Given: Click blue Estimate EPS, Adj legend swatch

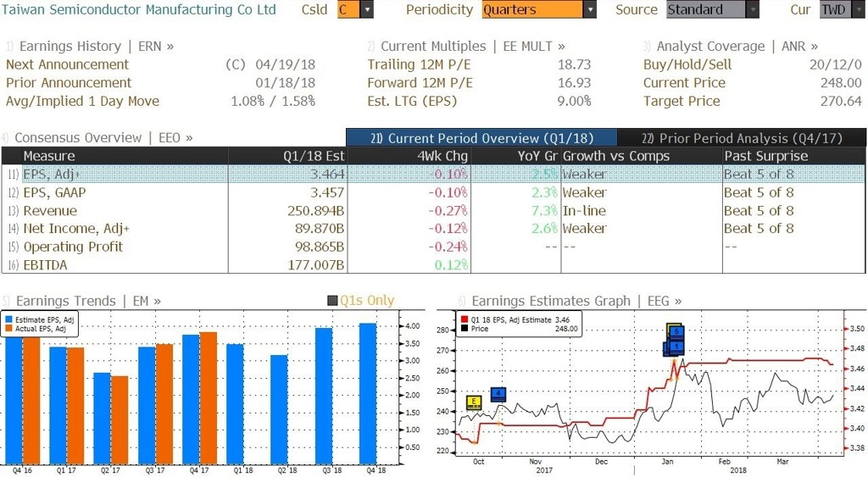Looking at the screenshot, I should coord(8,320).
